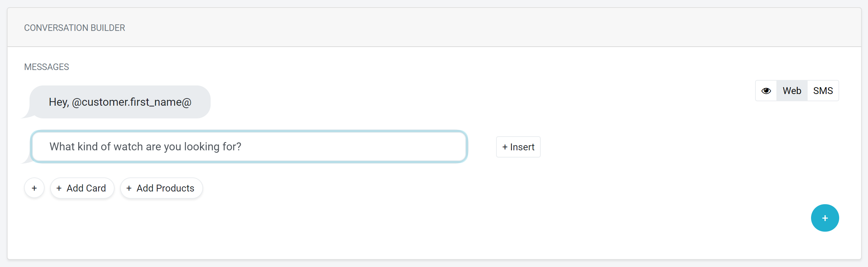Add a new message with the teal plus

pyautogui.click(x=825, y=218)
